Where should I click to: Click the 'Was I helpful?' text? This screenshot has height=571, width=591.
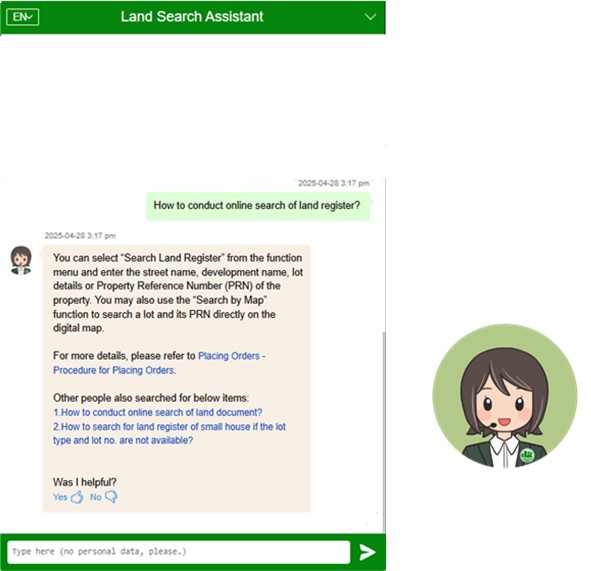pyautogui.click(x=85, y=482)
